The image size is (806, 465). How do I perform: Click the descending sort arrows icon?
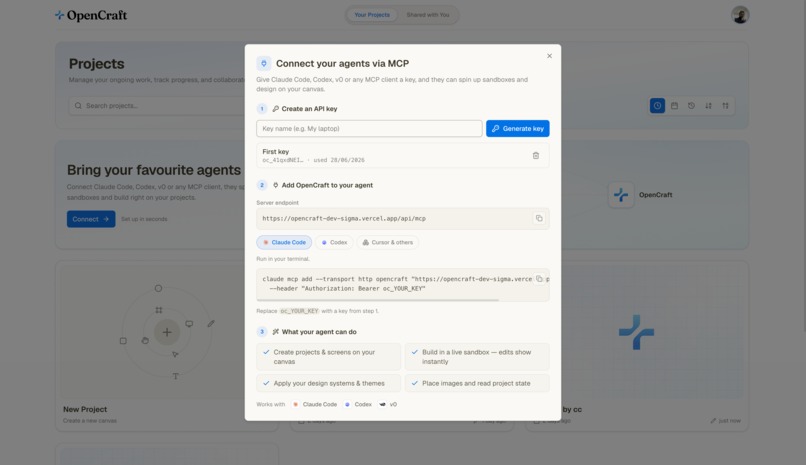708,106
